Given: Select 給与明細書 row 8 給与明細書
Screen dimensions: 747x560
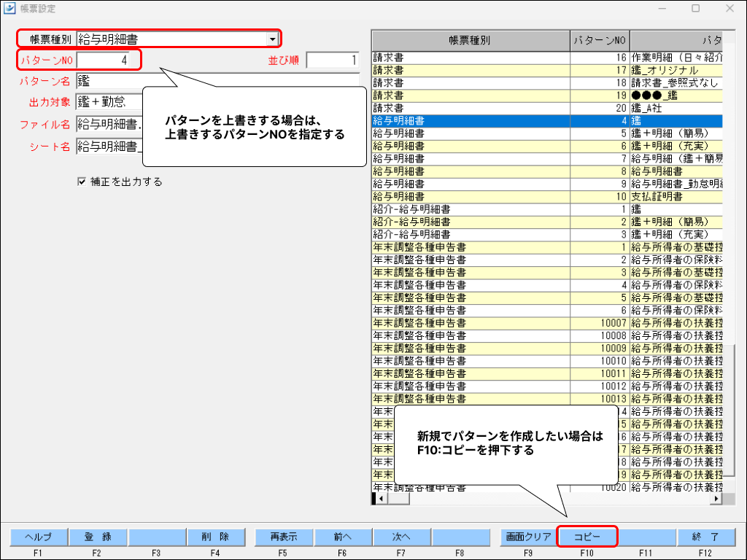Looking at the screenshot, I should [547, 171].
